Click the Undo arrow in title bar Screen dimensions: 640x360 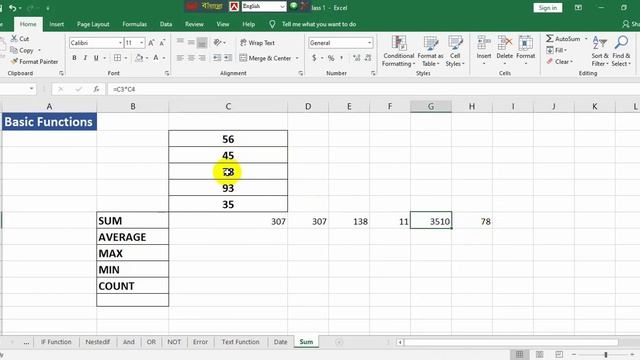click(13, 8)
